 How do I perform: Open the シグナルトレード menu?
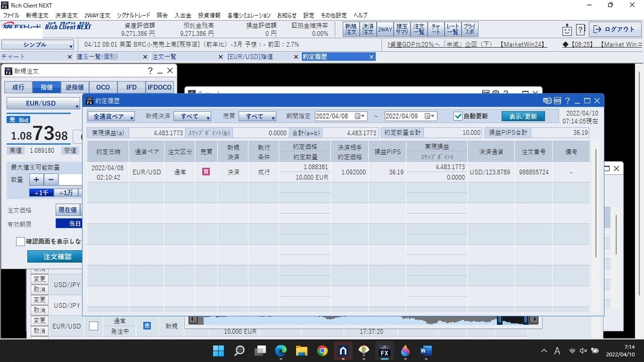tap(134, 16)
